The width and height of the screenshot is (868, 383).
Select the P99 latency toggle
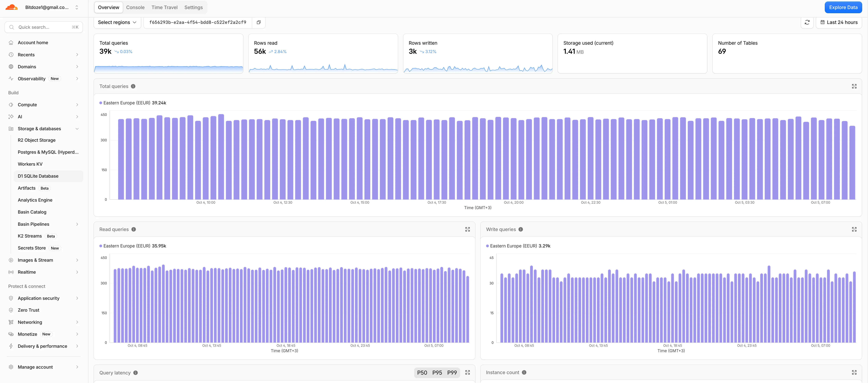tap(452, 373)
